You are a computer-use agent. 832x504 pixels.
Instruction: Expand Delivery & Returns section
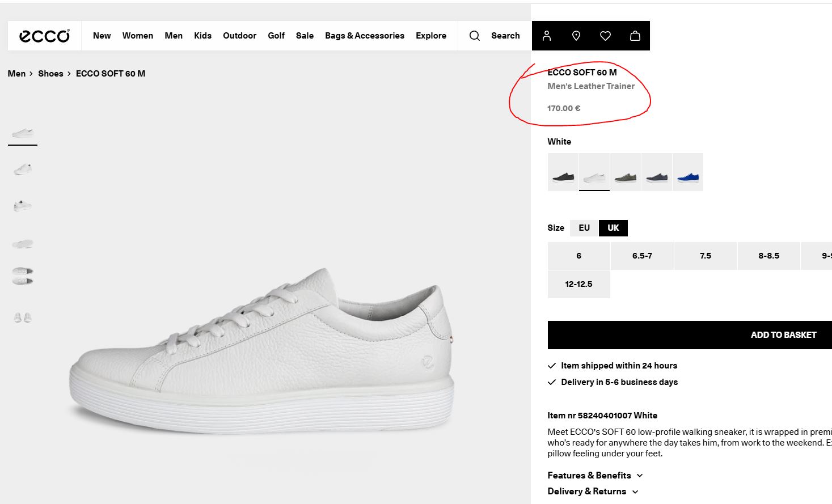pos(593,491)
